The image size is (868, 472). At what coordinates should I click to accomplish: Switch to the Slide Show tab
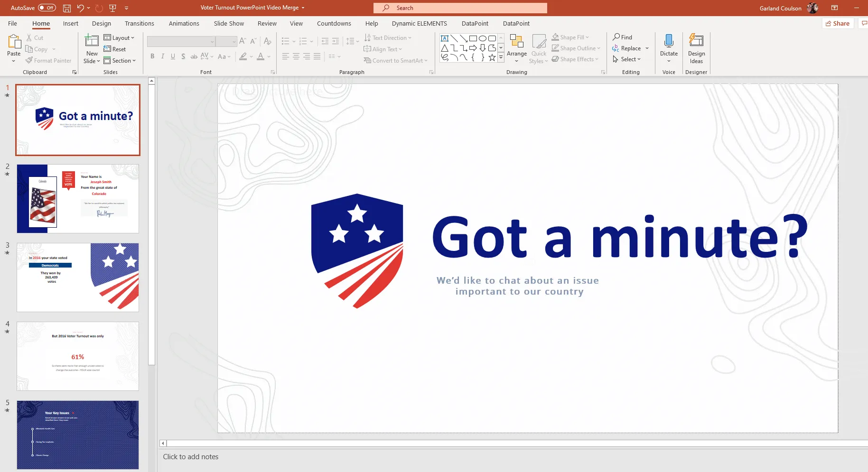pos(229,24)
